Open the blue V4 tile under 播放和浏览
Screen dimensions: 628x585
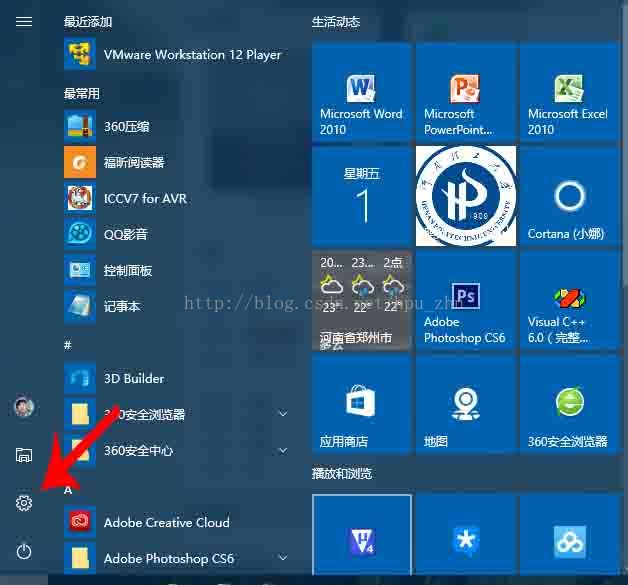362,535
